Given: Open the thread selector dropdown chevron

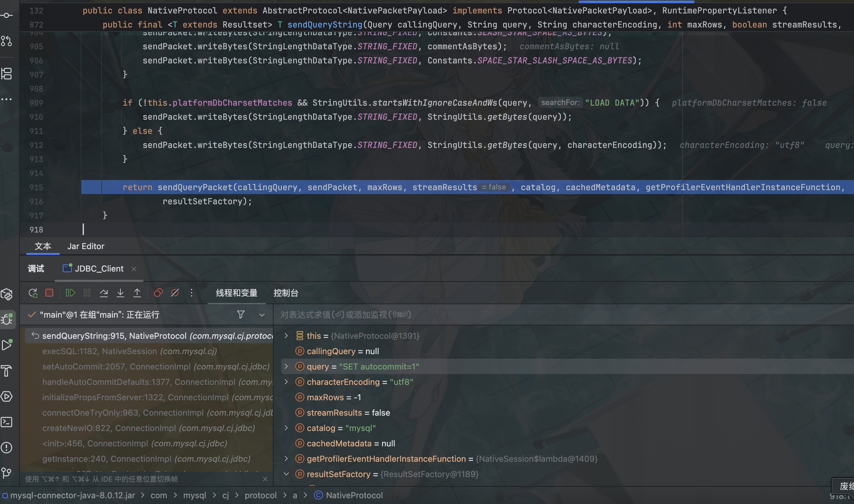Looking at the screenshot, I should pos(262,315).
